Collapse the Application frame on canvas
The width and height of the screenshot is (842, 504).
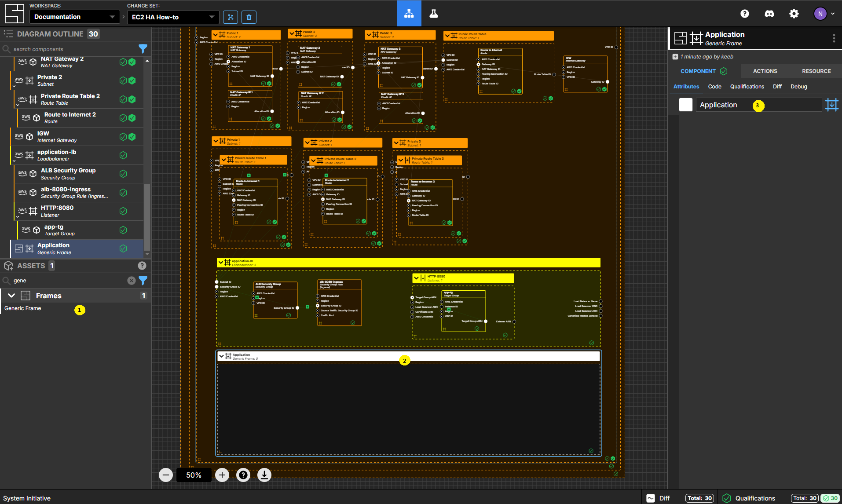[x=222, y=356]
